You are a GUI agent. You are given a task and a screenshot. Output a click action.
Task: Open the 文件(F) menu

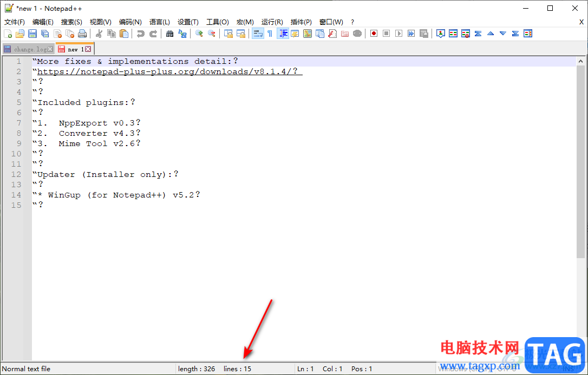coord(15,22)
